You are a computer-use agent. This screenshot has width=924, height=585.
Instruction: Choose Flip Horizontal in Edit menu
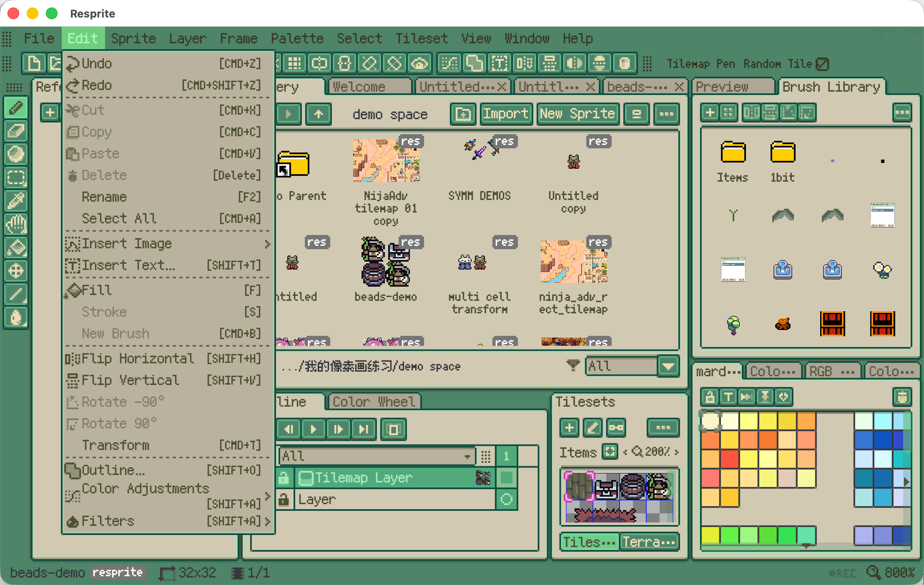pyautogui.click(x=168, y=359)
